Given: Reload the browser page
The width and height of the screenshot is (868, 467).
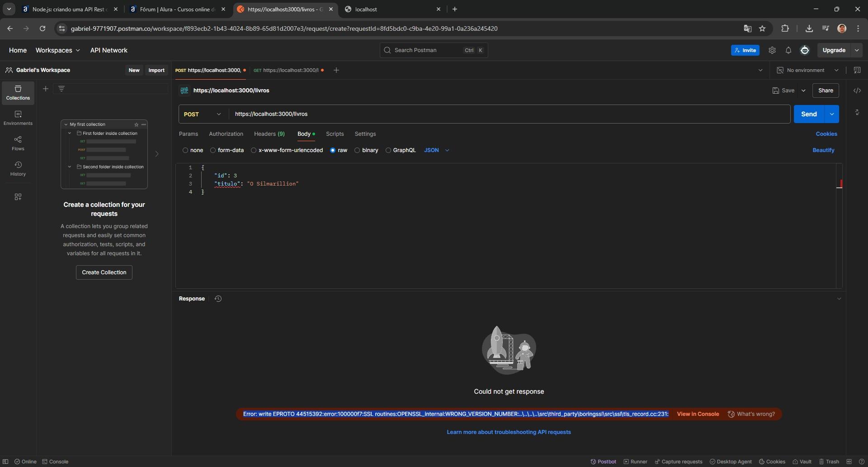Looking at the screenshot, I should point(42,29).
